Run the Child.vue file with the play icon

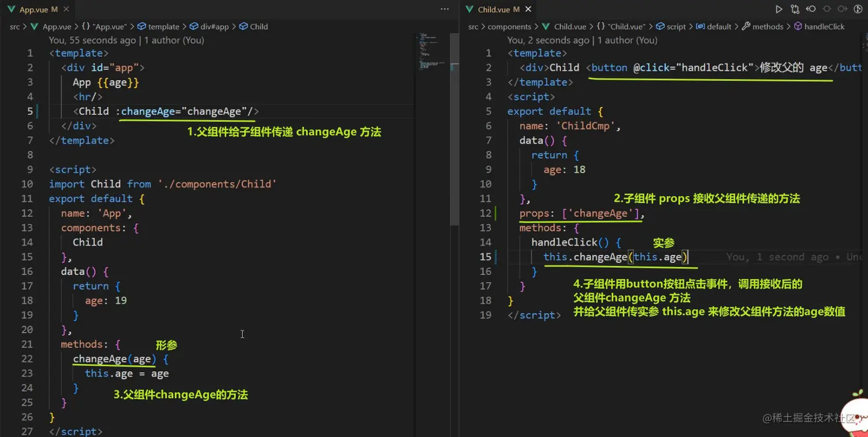click(x=779, y=9)
